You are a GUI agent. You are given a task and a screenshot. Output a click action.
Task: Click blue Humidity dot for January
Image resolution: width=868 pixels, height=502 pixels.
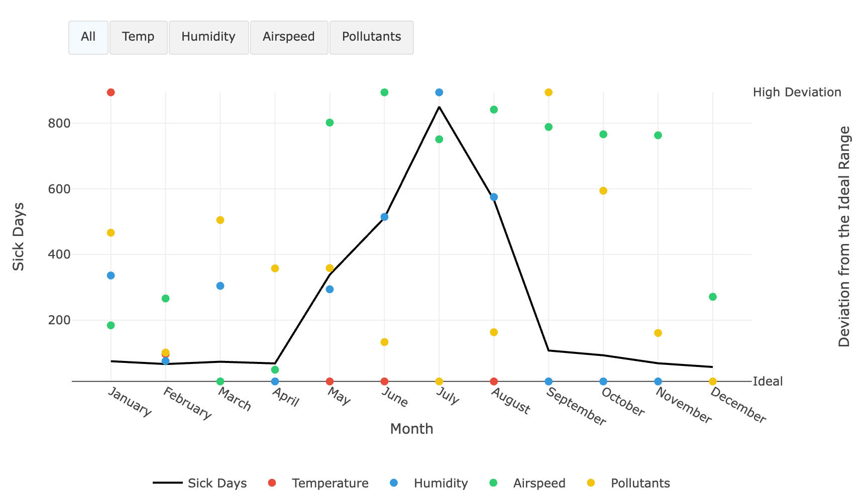pos(111,276)
